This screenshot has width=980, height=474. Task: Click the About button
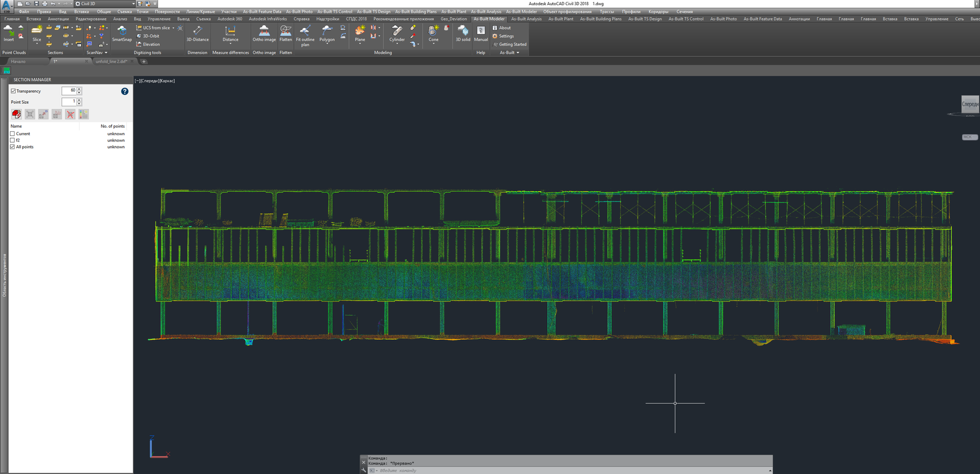click(502, 28)
